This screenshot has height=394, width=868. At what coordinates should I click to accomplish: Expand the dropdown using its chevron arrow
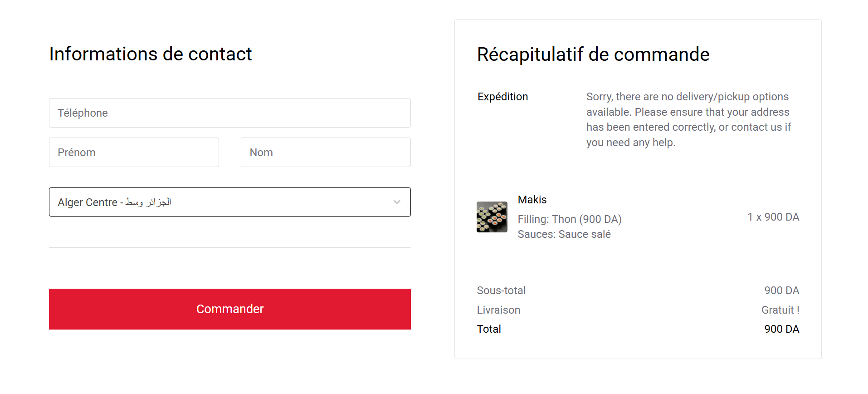[x=397, y=202]
